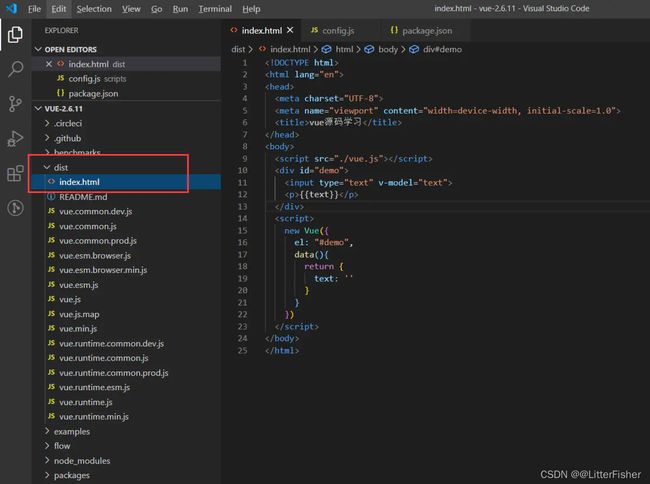Click the body symbol icon in breadcrumb

coord(369,49)
